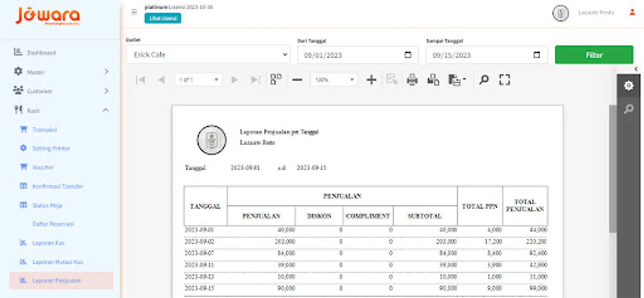
Task: Enter full screen report view
Action: click(504, 80)
